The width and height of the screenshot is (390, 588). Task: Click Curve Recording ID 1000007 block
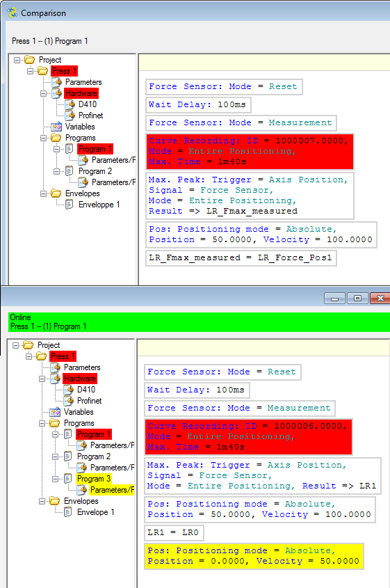tap(250, 151)
